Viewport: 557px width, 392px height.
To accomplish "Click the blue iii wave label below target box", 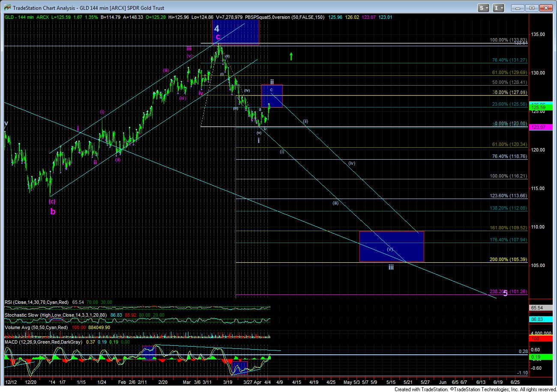I will (x=391, y=267).
